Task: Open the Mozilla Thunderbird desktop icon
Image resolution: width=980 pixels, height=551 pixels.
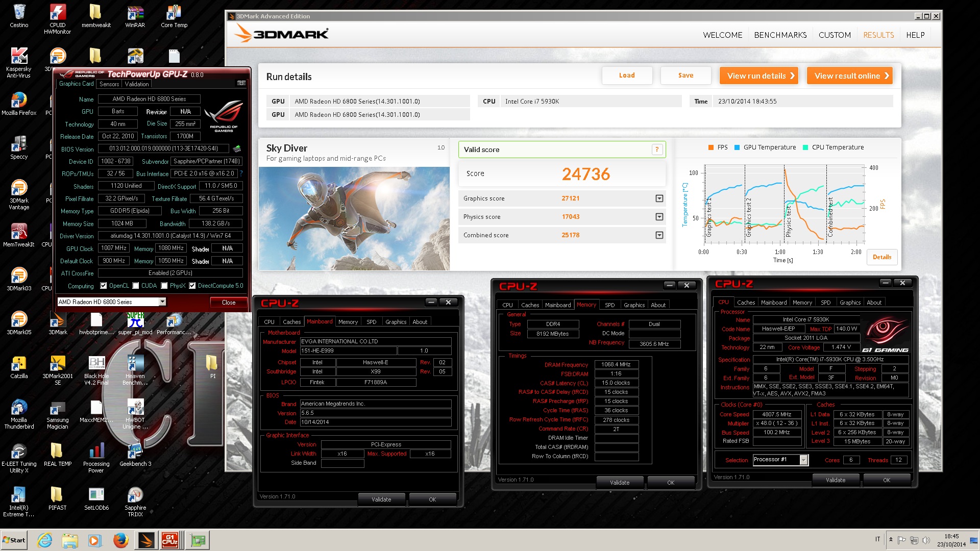Action: coord(19,414)
